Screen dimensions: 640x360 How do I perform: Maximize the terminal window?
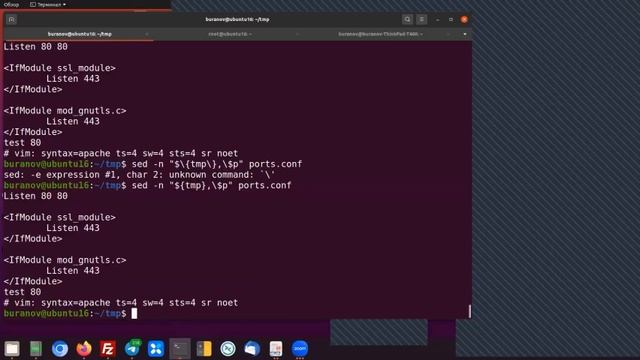coord(451,19)
